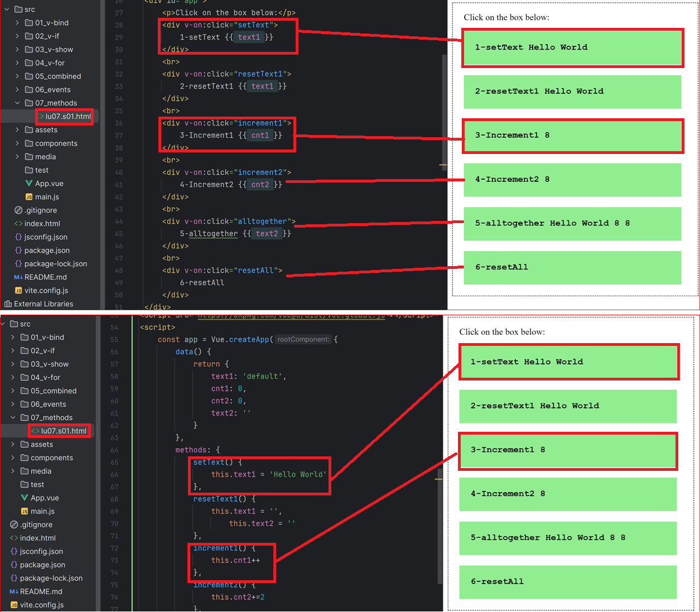Open 'README.md' in the lower project tree
The image size is (700, 612).
pos(41,592)
